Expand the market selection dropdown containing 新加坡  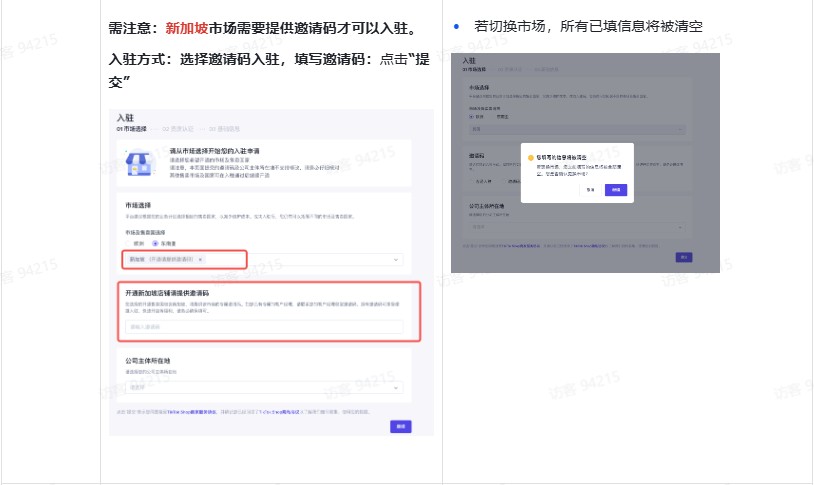pyautogui.click(x=395, y=259)
